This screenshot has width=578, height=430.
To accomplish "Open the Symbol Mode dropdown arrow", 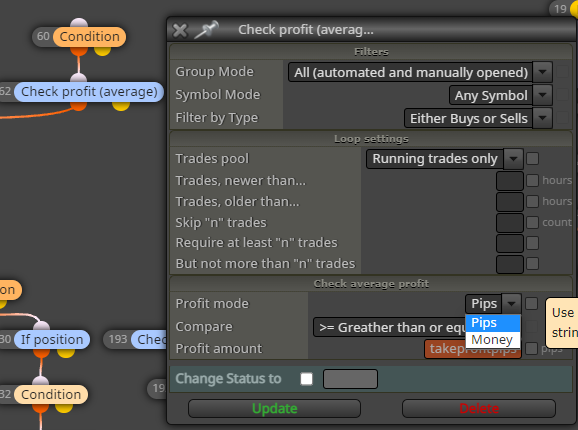I will tap(542, 95).
